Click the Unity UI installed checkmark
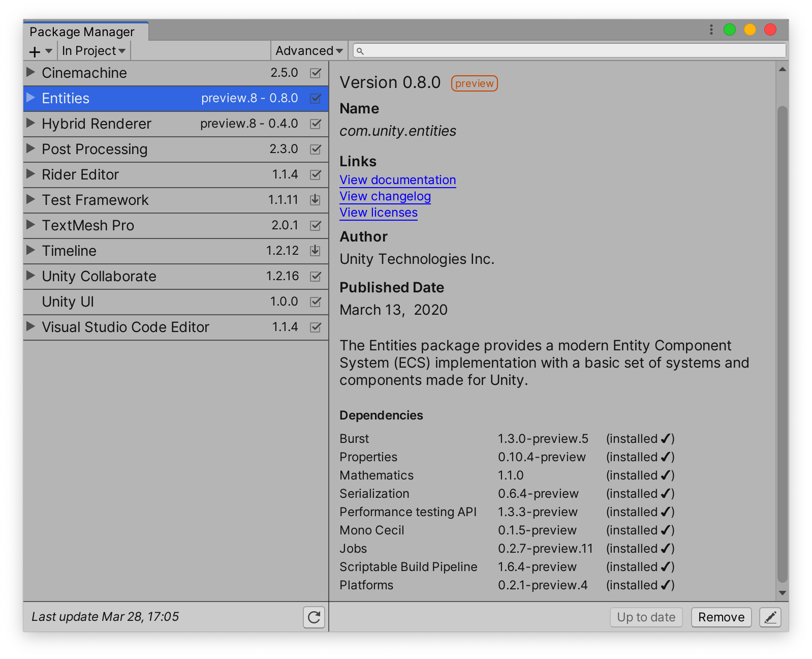The height and width of the screenshot is (659, 812). tap(316, 302)
